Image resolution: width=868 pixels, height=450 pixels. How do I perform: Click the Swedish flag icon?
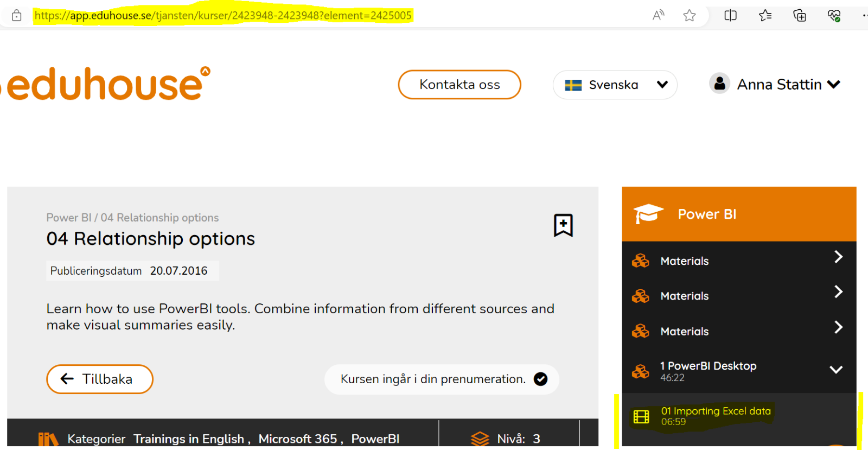click(x=573, y=85)
